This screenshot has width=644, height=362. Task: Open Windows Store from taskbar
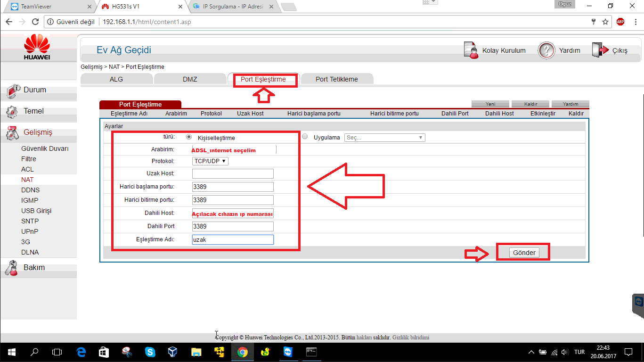(x=104, y=352)
